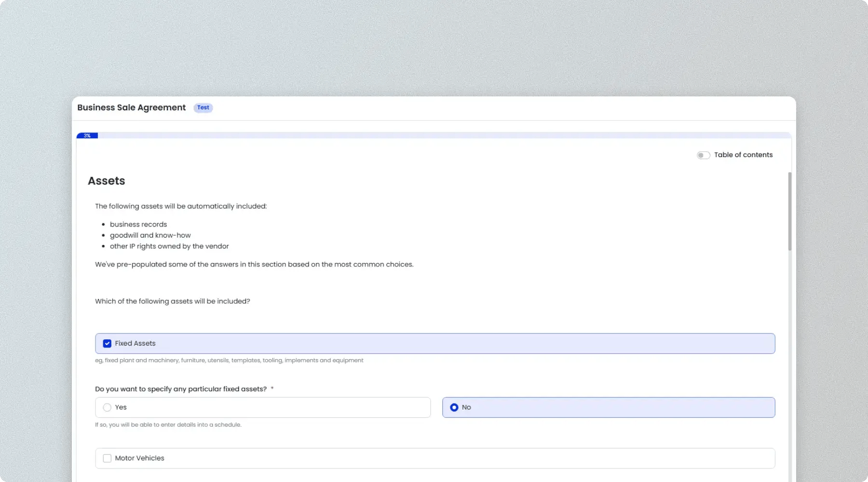Screen dimensions: 868x482
Task: Click the 'goodwill and know-how' bullet item
Action: tap(150, 236)
